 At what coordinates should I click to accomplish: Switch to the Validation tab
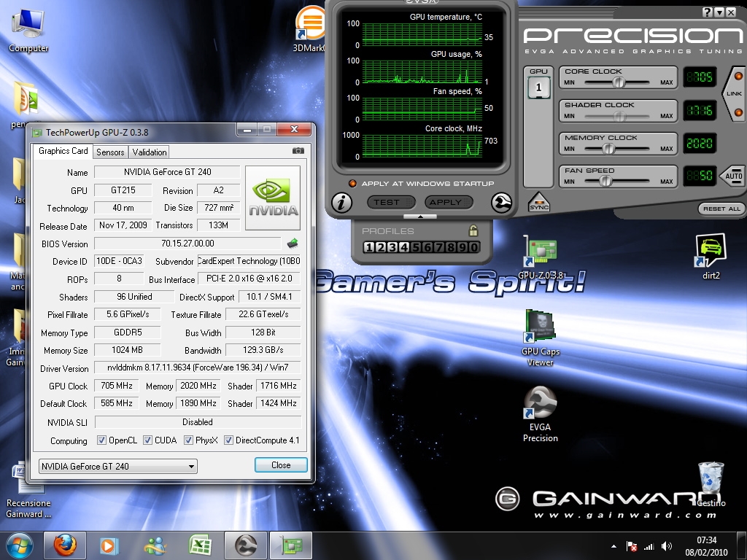[150, 152]
